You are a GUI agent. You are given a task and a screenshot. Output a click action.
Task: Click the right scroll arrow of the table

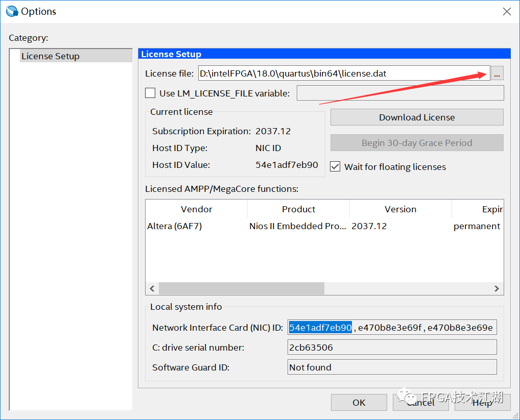pos(497,288)
